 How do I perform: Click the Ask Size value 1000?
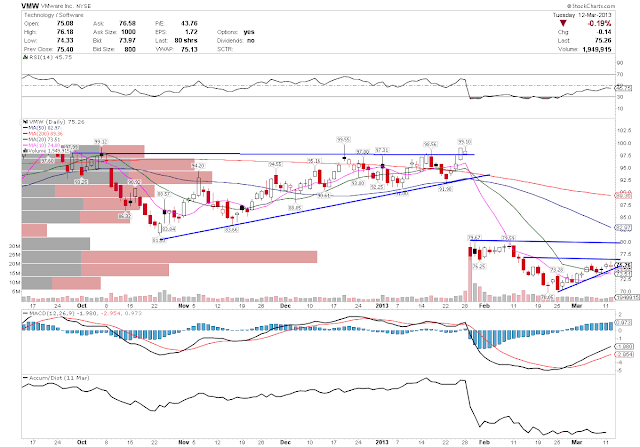tap(128, 32)
